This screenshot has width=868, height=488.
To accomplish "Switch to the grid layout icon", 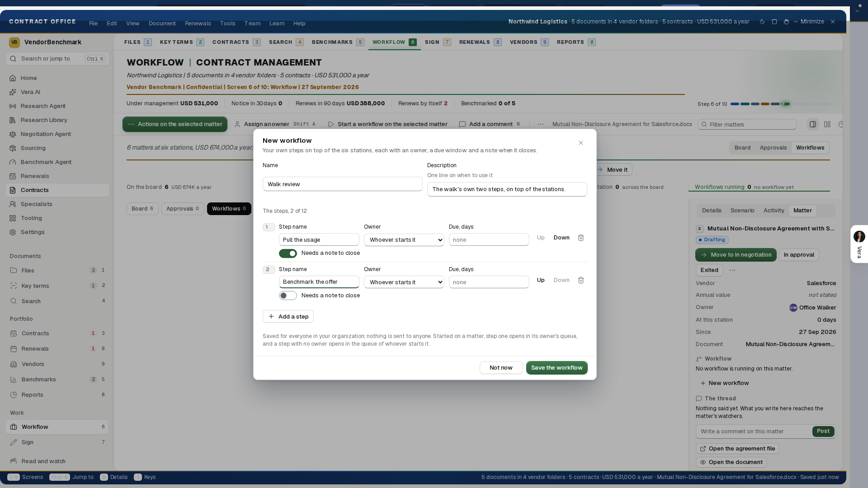I will 827,124.
